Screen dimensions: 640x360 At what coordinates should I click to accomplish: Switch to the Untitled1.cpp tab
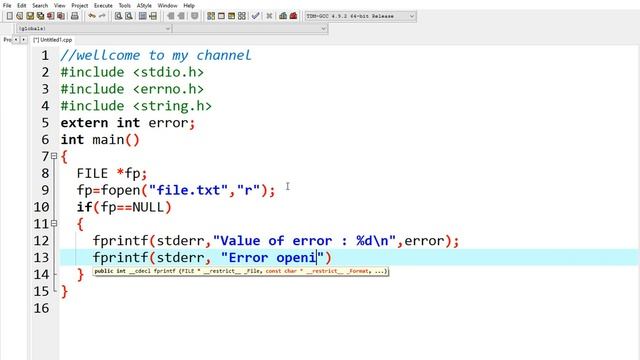coord(53,40)
